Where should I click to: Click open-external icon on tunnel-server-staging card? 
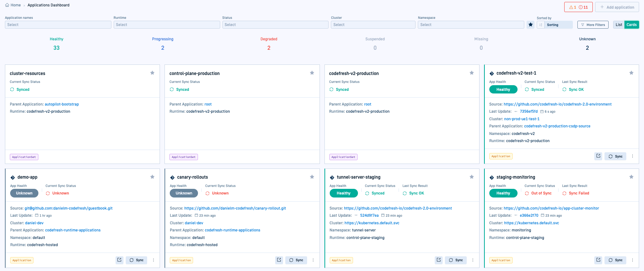tap(438, 260)
